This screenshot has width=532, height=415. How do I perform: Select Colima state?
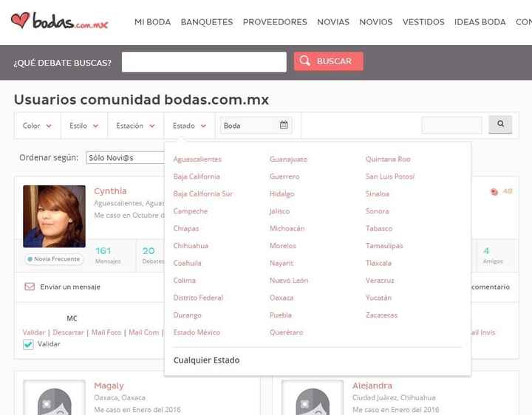[184, 280]
